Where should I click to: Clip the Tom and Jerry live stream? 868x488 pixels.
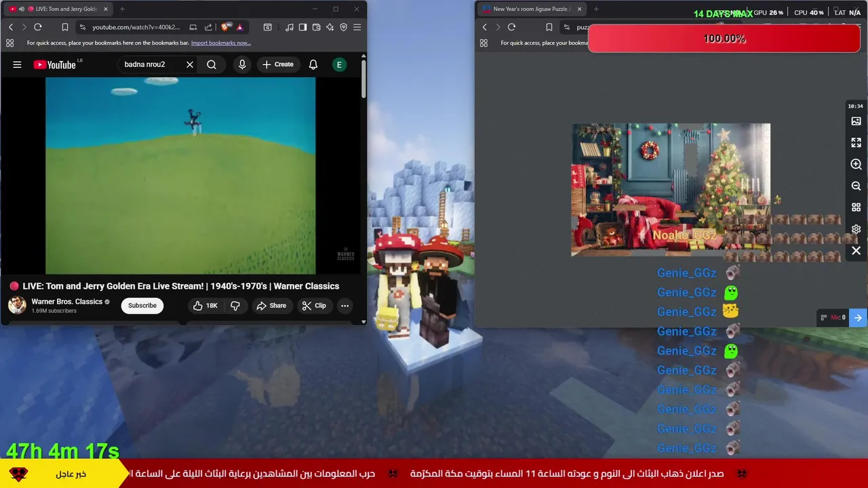pyautogui.click(x=314, y=306)
